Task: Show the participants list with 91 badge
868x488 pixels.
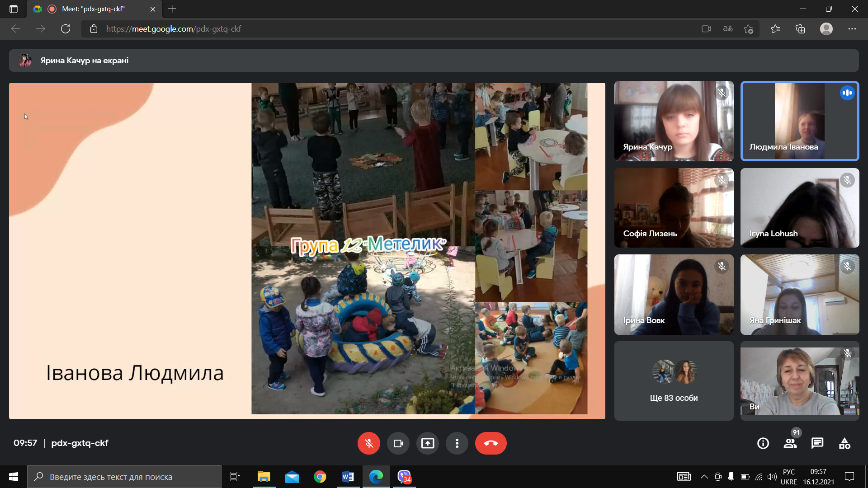Action: click(790, 443)
